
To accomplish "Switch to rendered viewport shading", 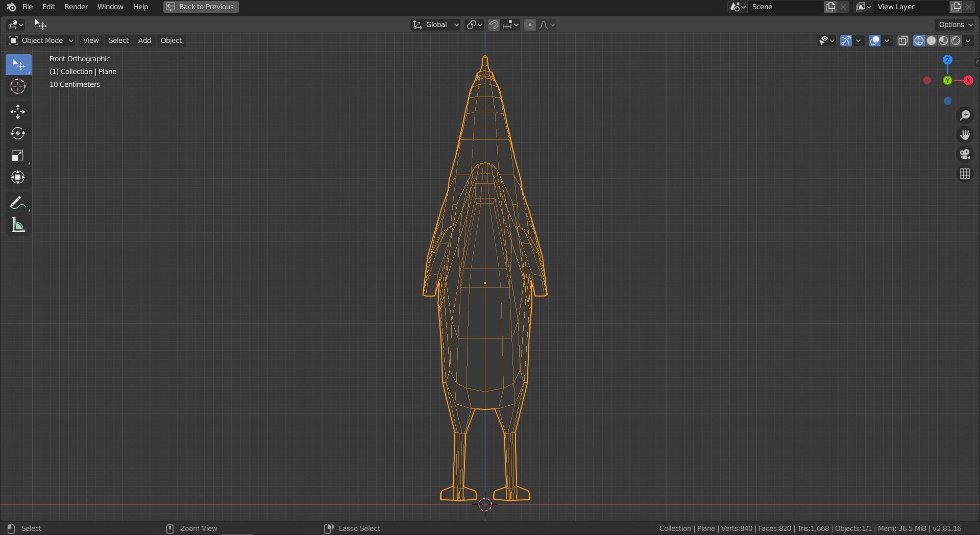I will (955, 41).
